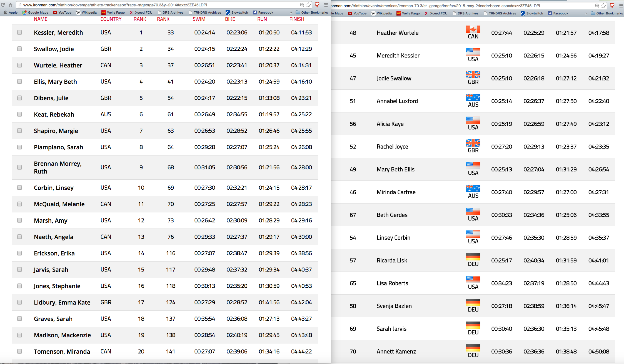Check the box for Kessler, Meredith
The height and width of the screenshot is (364, 624).
[19, 32]
